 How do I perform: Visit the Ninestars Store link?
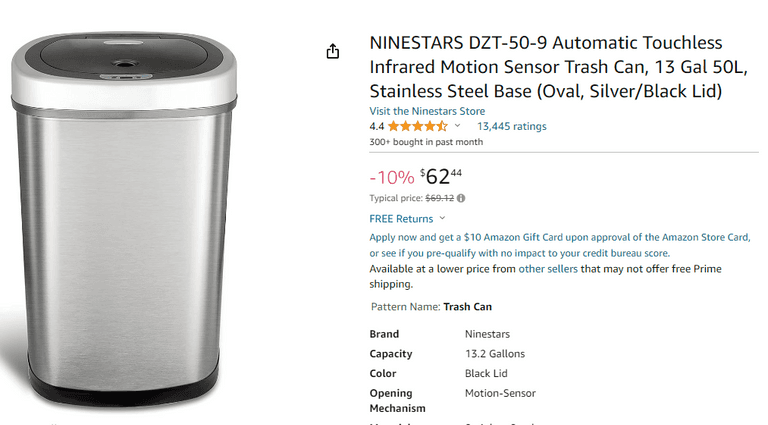pos(427,111)
